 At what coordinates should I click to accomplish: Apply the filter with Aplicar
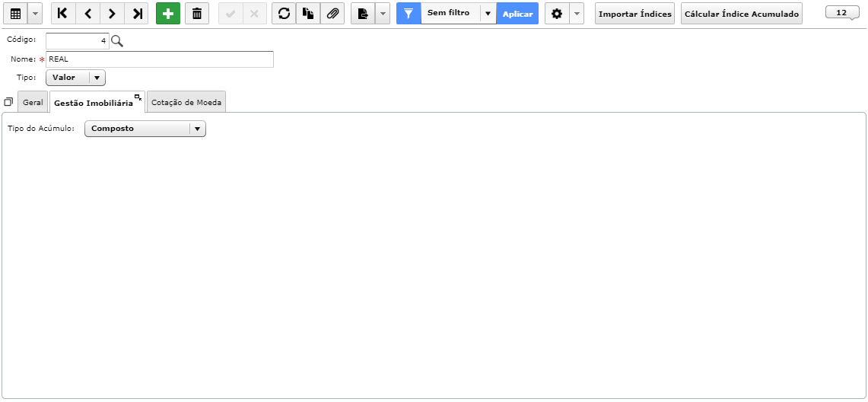coord(517,14)
